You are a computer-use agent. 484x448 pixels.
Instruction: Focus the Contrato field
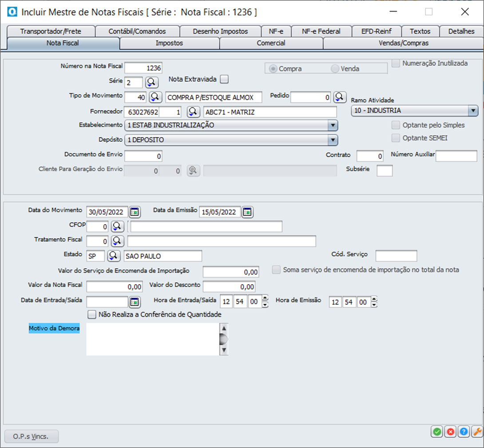[x=370, y=156]
